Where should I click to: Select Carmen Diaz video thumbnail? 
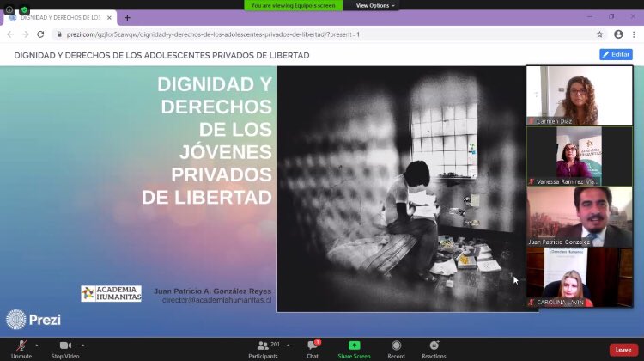pos(580,95)
